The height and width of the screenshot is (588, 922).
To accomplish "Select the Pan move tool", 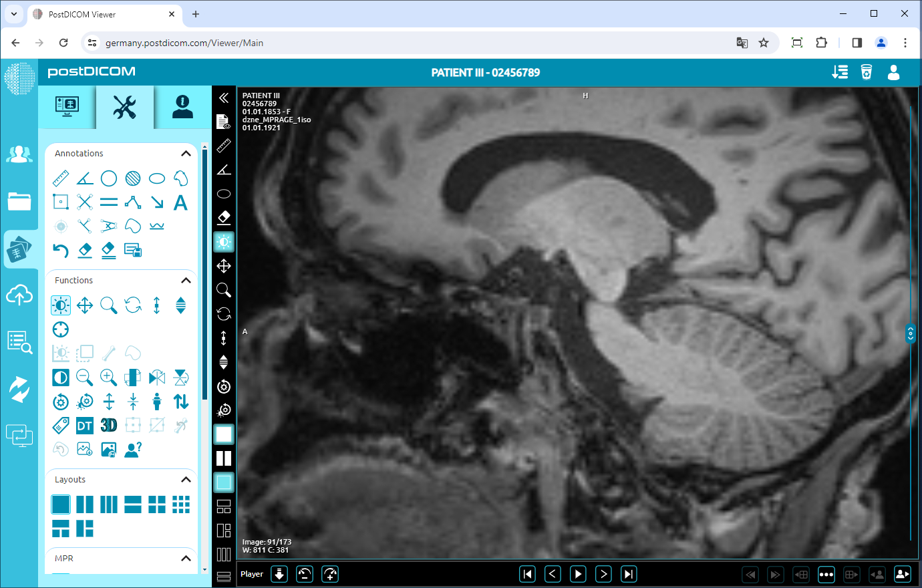I will [x=84, y=305].
